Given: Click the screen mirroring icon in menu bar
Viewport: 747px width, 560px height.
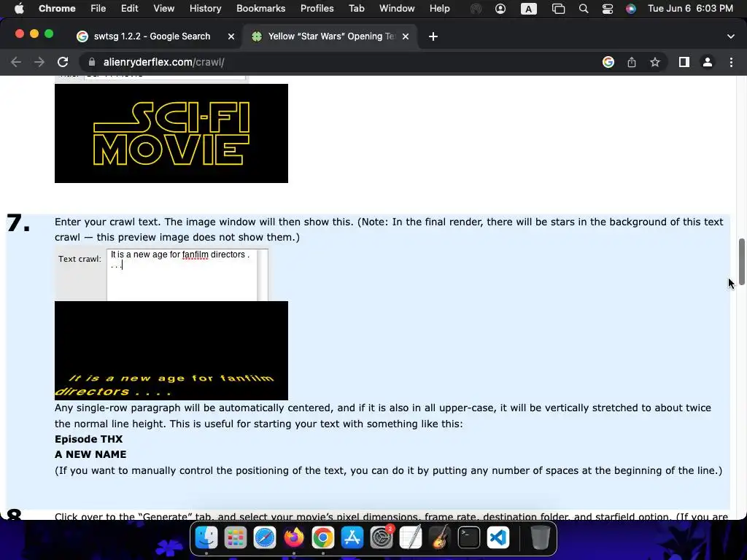Looking at the screenshot, I should coord(558,9).
